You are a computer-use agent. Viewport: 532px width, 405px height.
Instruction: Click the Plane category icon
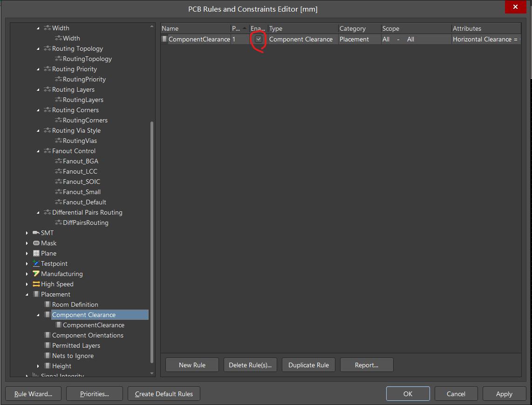coord(36,253)
